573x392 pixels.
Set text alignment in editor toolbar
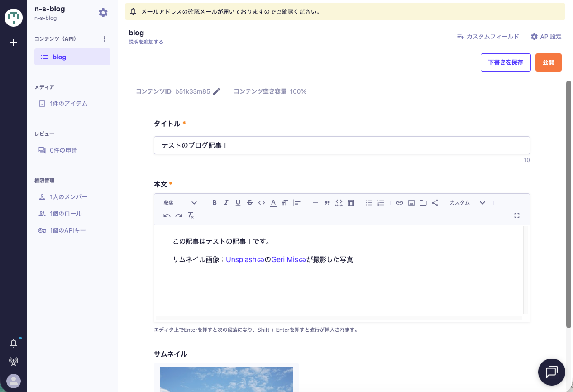point(297,203)
